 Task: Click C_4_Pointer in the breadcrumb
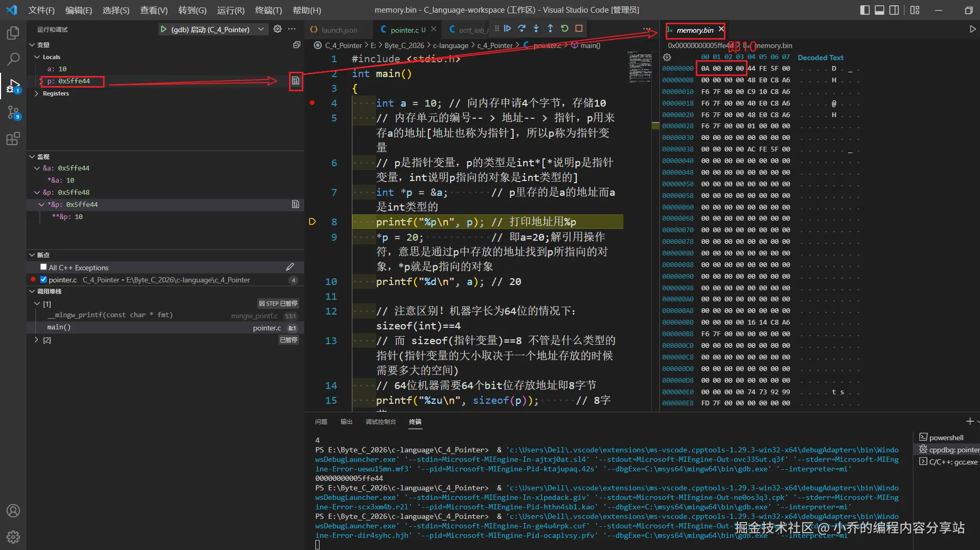coord(343,45)
